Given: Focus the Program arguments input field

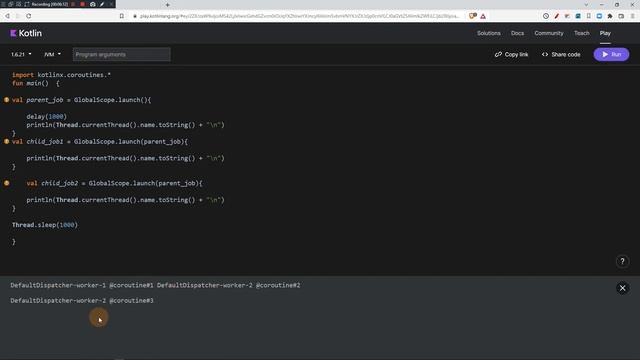Looking at the screenshot, I should click(122, 54).
